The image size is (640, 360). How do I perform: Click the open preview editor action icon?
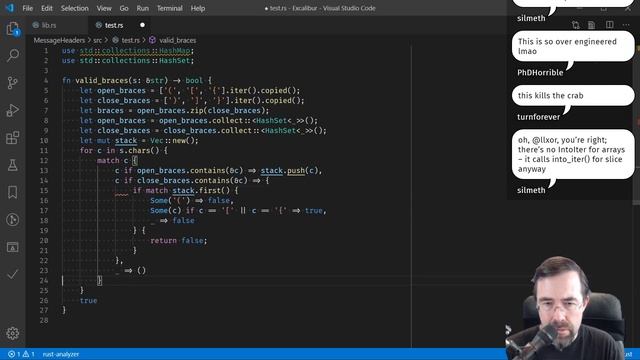[591, 25]
